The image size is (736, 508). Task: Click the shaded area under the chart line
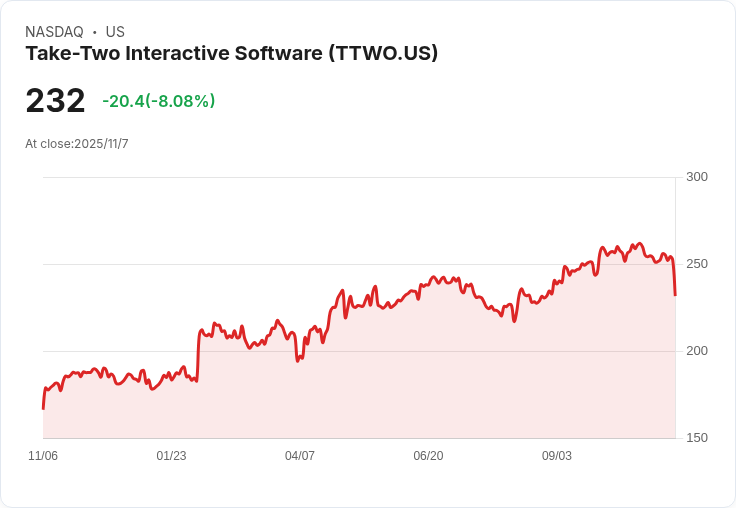(359, 385)
